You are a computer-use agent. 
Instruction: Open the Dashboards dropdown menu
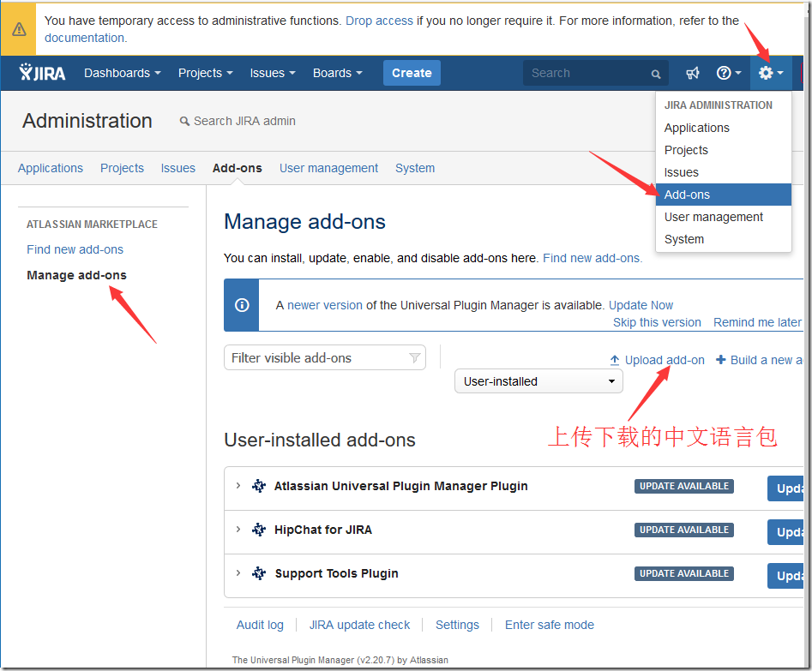pyautogui.click(x=123, y=73)
